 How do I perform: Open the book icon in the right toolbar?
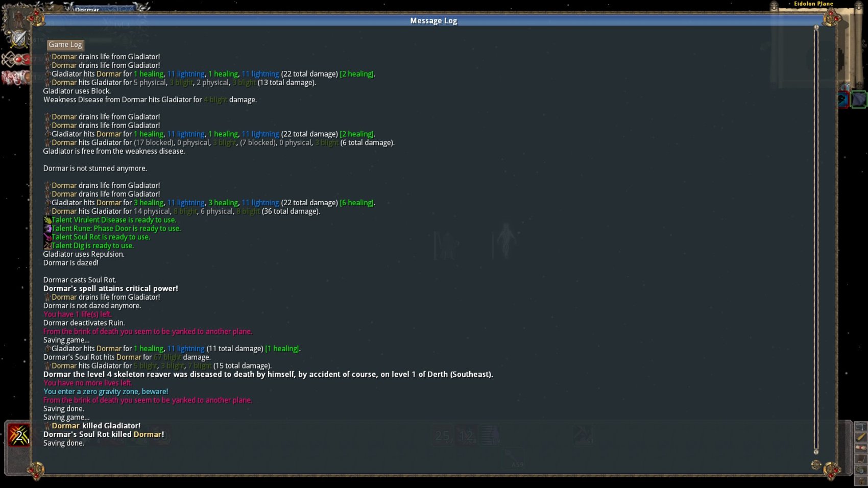coord(861,459)
